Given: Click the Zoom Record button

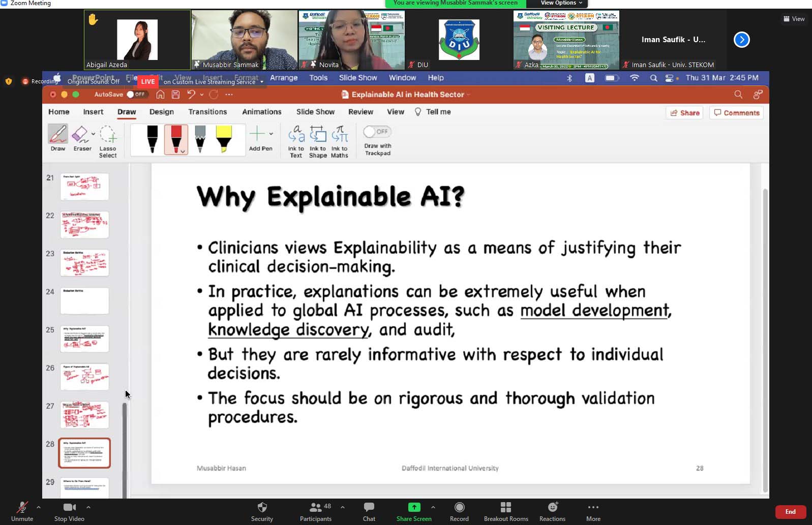Looking at the screenshot, I should point(459,512).
